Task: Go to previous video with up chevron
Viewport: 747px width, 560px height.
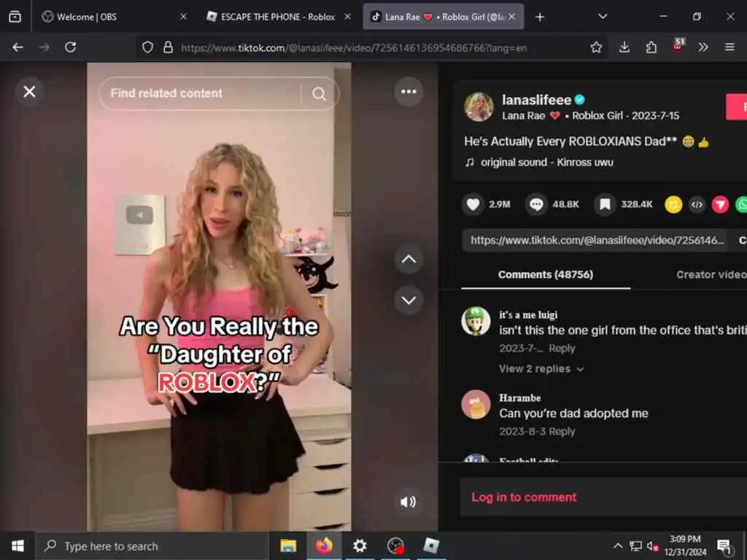Action: (x=409, y=260)
